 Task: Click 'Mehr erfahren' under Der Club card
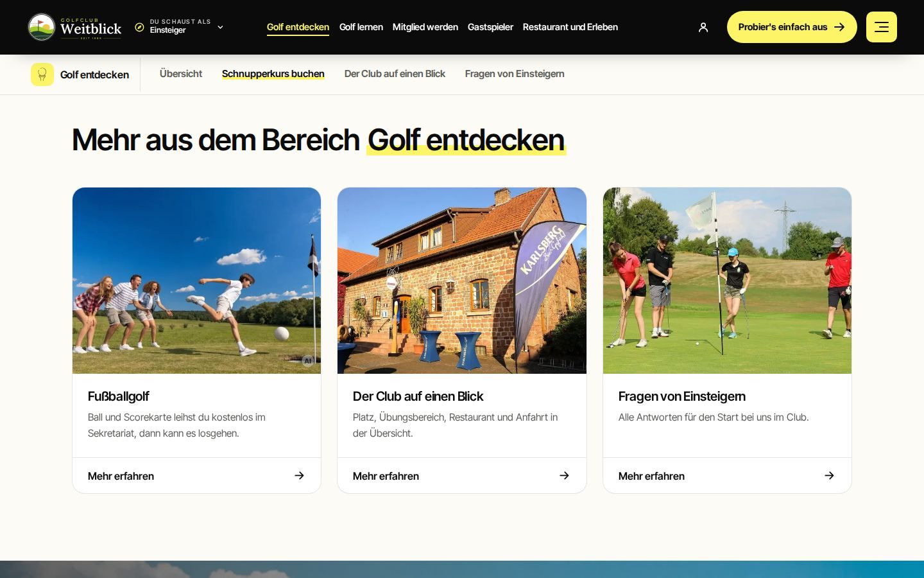[x=386, y=476]
